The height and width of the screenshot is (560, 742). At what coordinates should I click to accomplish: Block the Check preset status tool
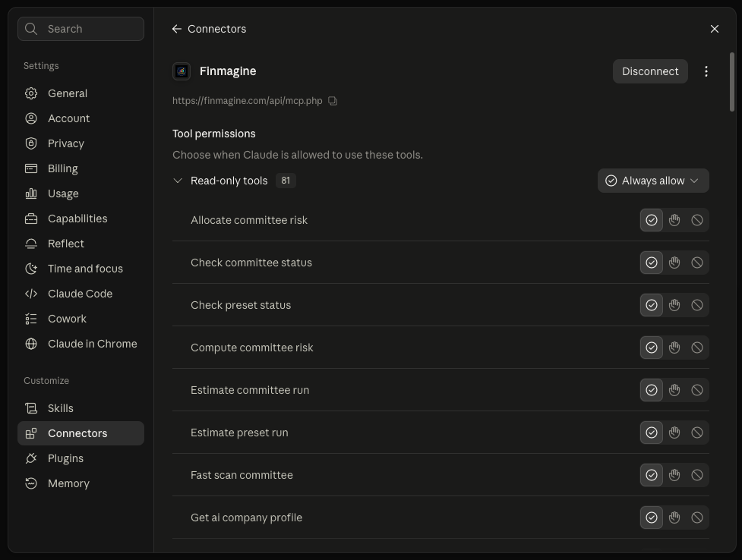click(x=697, y=305)
